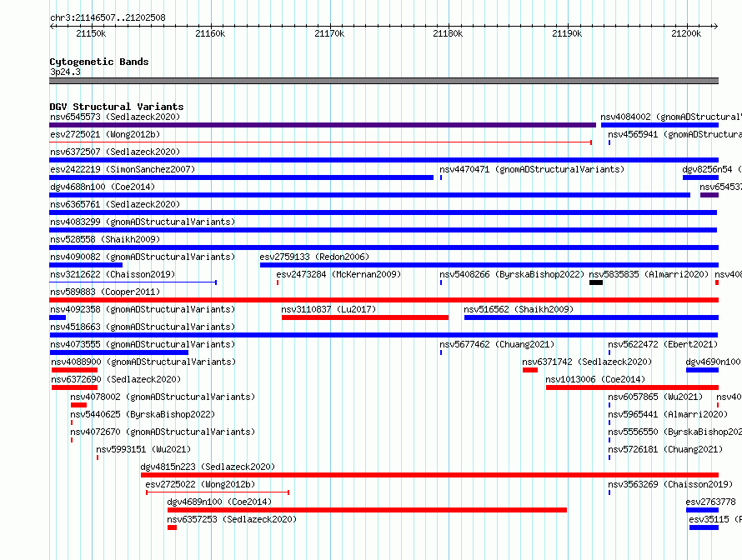
Task: Open esv2759133 (Redon2006) variant
Action: click(x=314, y=257)
